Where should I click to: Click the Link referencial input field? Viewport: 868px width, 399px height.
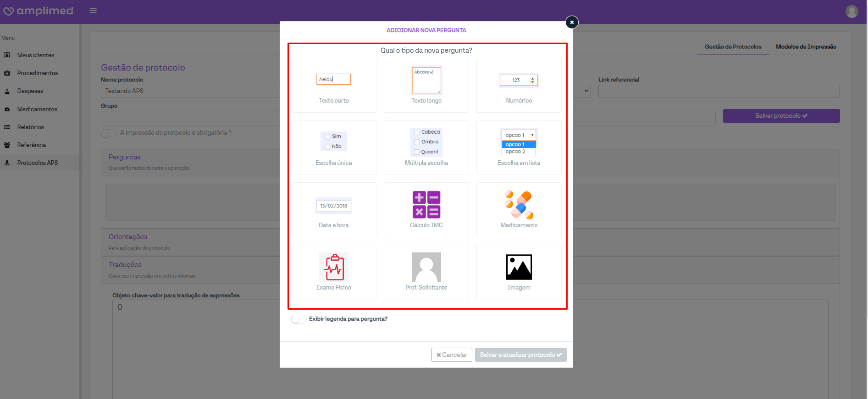719,91
